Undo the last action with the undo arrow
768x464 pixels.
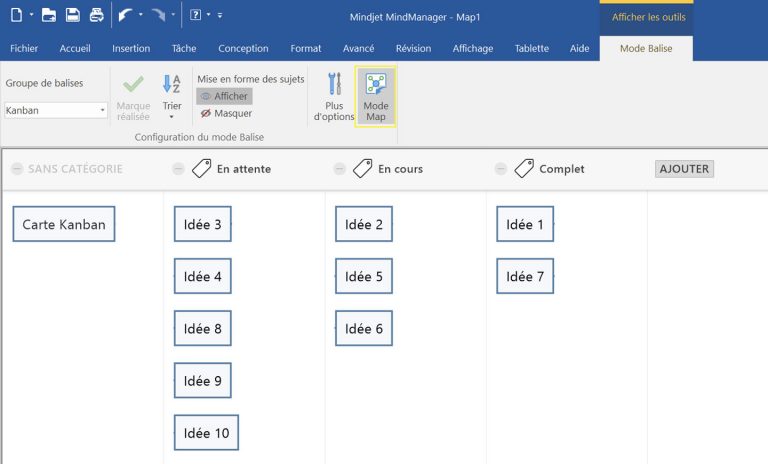123,15
